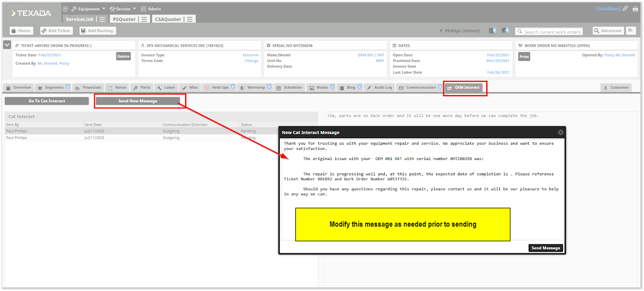Switch to the Held Ups tab
Screen dimensions: 644x291
click(x=219, y=87)
